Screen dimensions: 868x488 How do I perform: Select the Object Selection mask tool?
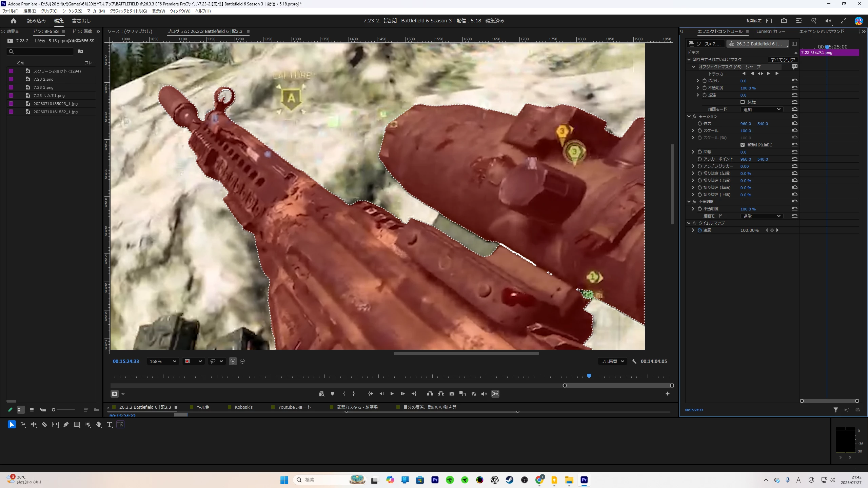(x=88, y=424)
